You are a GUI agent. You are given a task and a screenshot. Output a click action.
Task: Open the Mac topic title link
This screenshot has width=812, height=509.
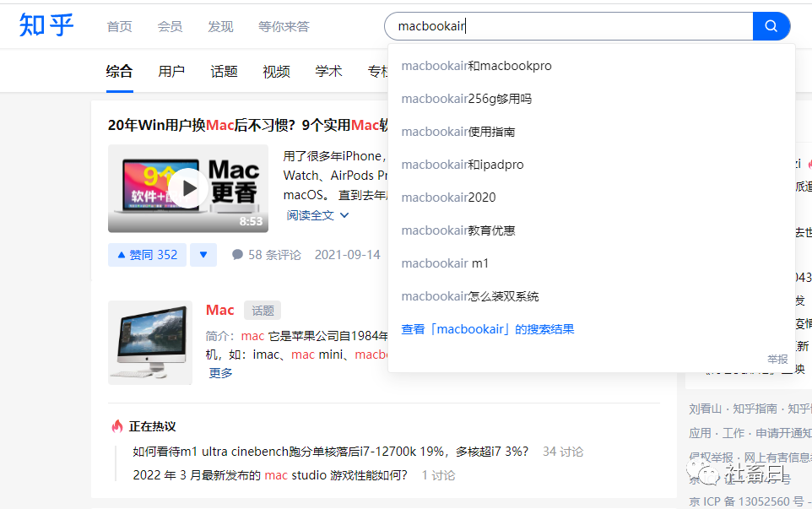[220, 310]
